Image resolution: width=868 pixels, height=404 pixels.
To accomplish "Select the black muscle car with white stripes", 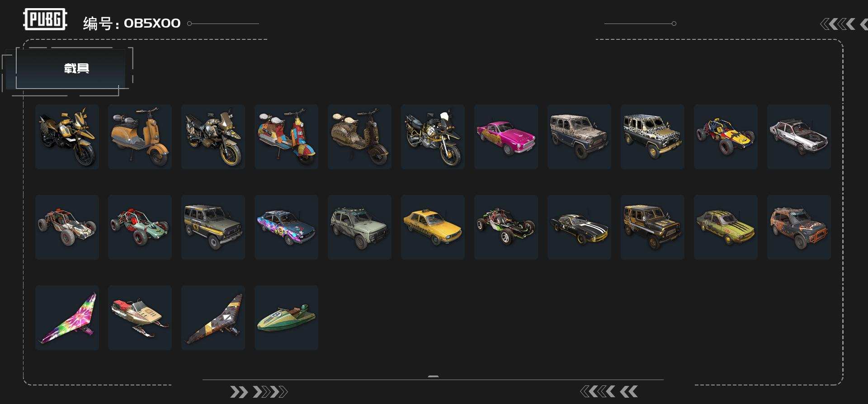I will point(579,227).
